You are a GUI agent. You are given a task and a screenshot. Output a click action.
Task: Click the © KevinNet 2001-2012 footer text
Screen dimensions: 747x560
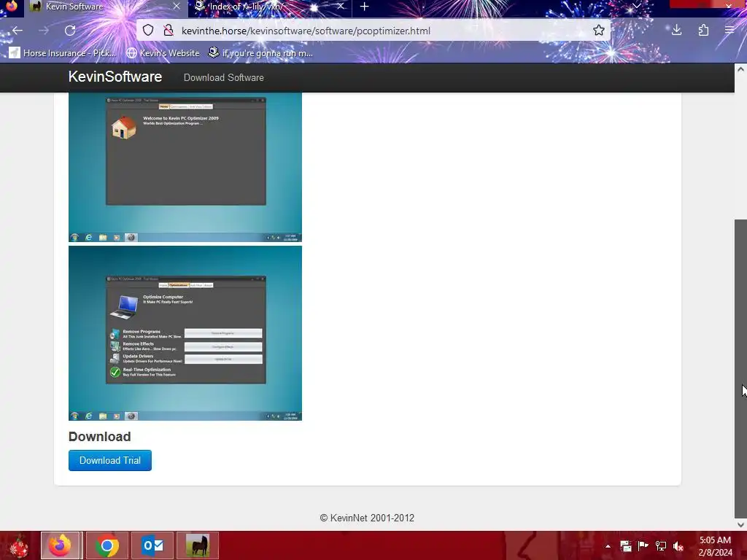click(x=368, y=518)
